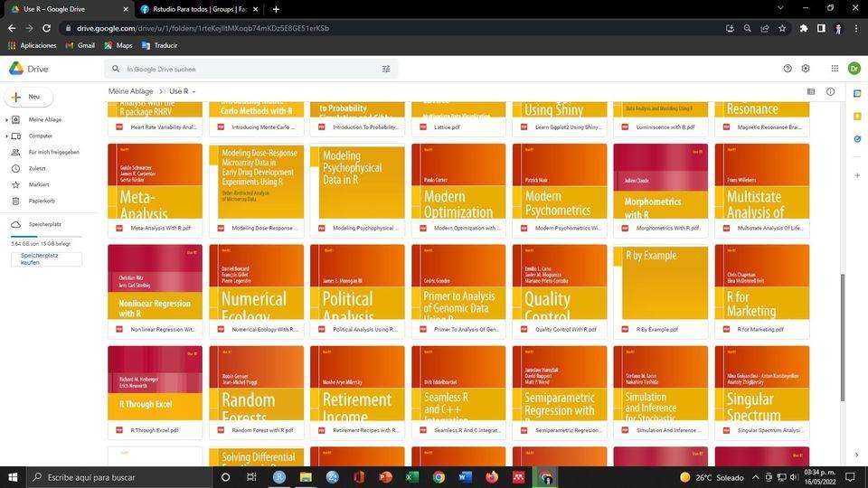Open Google account avatar
Image resolution: width=868 pixels, height=488 pixels.
[x=854, y=69]
